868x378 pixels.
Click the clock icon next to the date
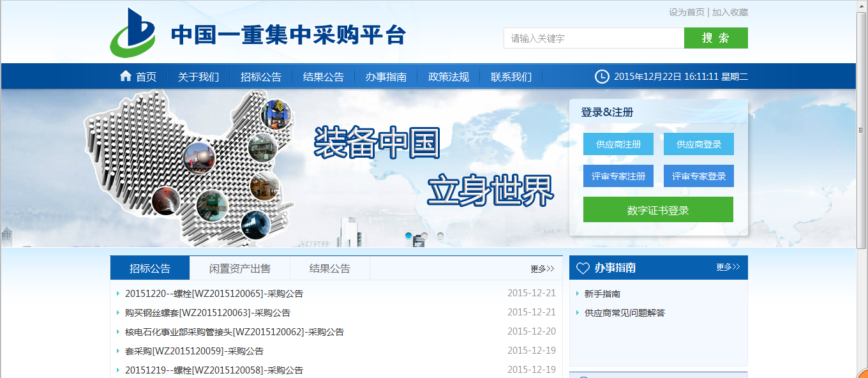601,76
